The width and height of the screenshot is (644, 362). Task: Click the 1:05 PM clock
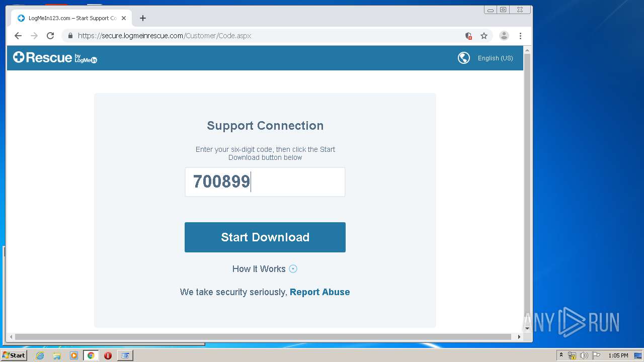coord(618,355)
